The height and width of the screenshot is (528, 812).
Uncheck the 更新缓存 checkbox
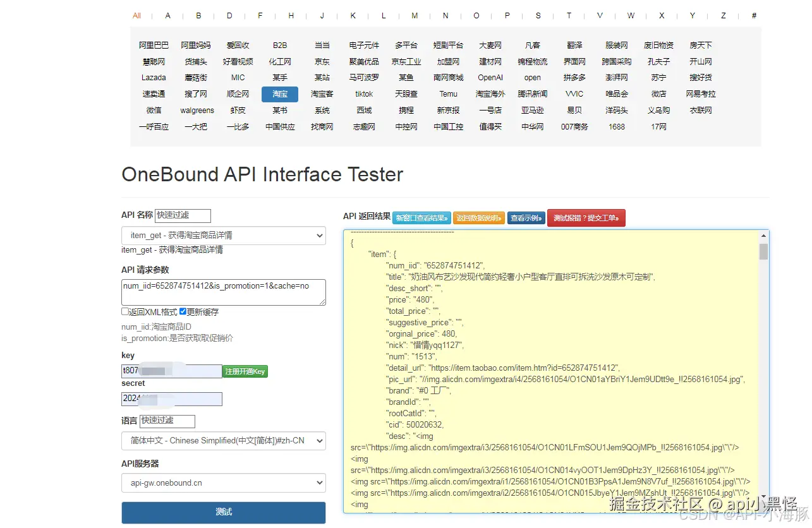[x=183, y=311]
